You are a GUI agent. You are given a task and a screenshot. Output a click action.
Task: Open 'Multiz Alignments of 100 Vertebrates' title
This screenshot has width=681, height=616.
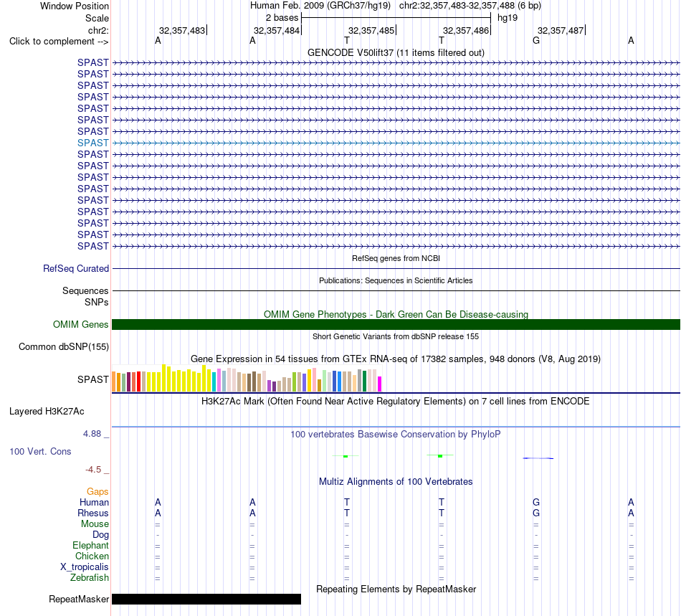pyautogui.click(x=396, y=481)
